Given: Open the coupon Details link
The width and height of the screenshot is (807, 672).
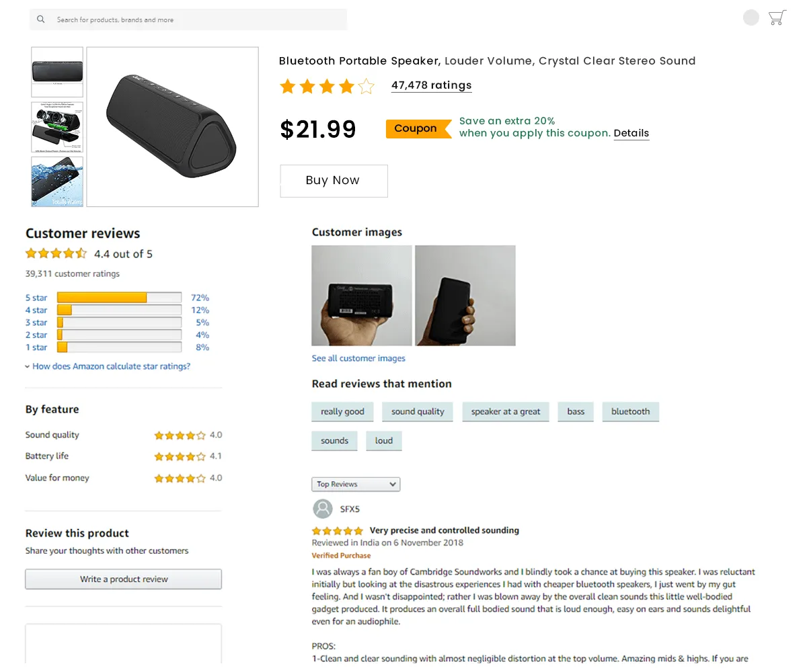Looking at the screenshot, I should (x=631, y=133).
